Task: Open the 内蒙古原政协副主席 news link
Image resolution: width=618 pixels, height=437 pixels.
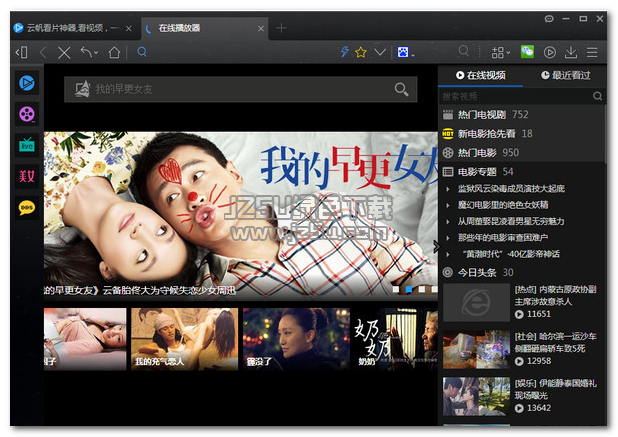Action: [555, 295]
